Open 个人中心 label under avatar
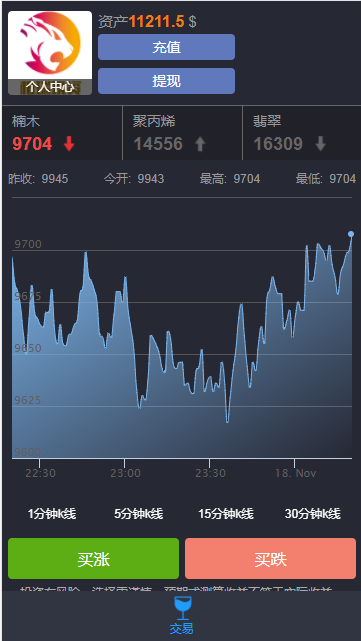This screenshot has height=641, width=361. point(50,87)
